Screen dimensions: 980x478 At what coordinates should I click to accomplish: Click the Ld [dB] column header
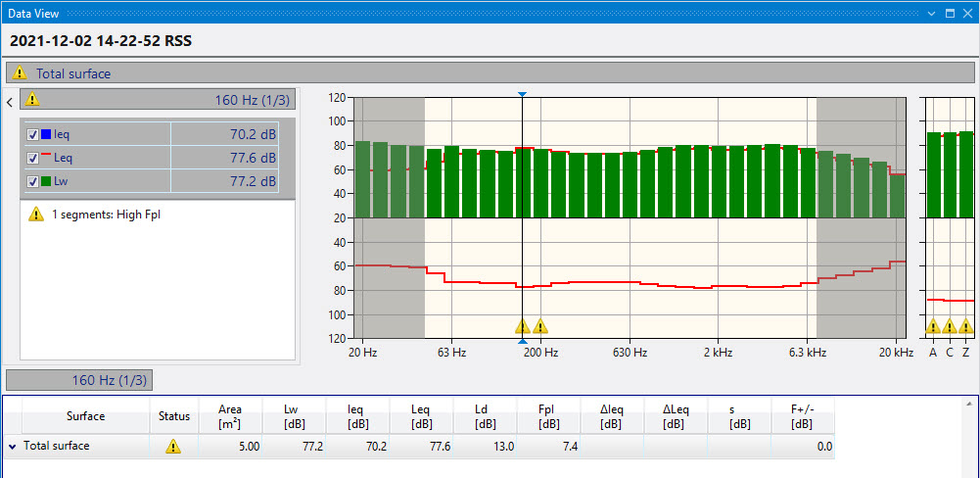coord(485,416)
